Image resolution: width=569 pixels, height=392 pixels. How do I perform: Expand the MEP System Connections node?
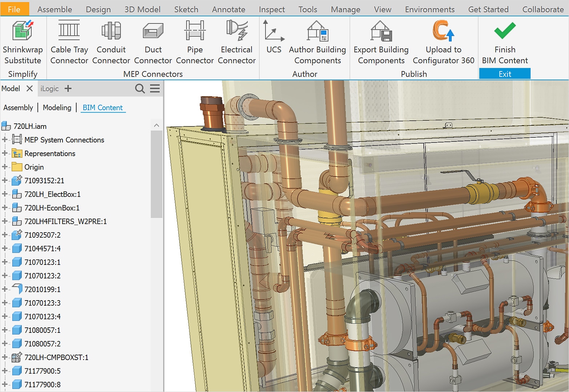click(5, 140)
